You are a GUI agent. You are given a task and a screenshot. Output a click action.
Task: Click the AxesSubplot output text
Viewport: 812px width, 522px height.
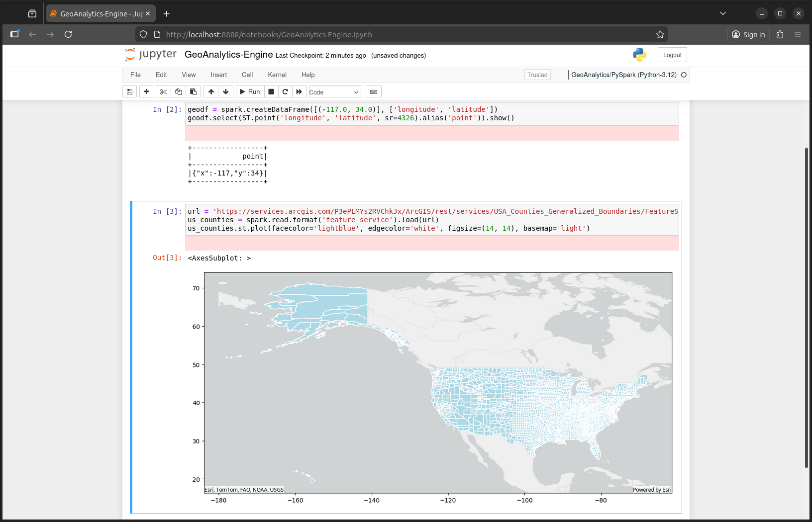219,258
